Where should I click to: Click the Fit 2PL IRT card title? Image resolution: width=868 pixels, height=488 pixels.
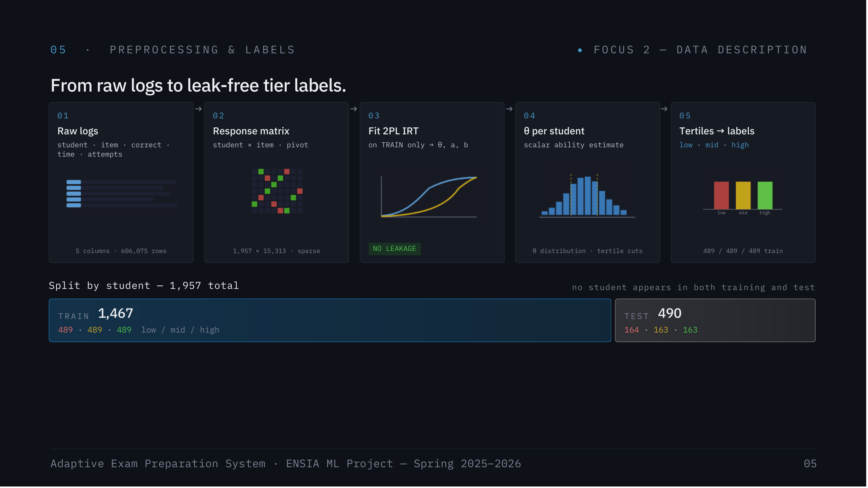click(x=394, y=131)
